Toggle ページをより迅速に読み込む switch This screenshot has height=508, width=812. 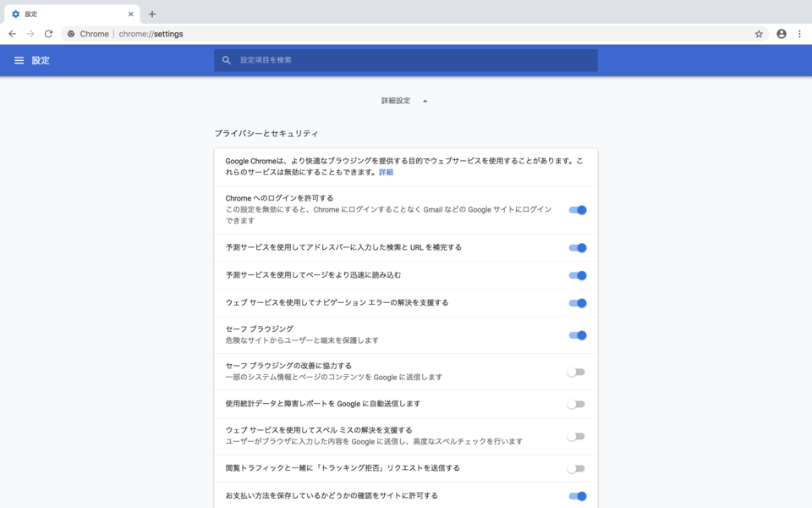(578, 275)
